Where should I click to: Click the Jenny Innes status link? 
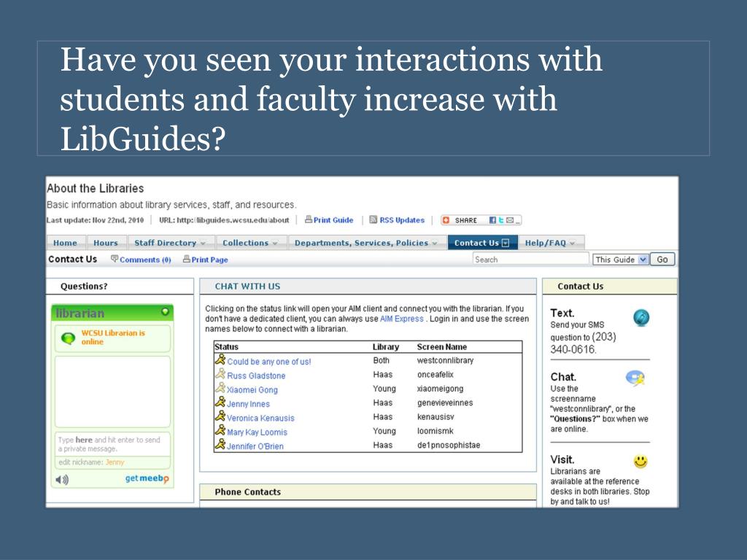(248, 404)
